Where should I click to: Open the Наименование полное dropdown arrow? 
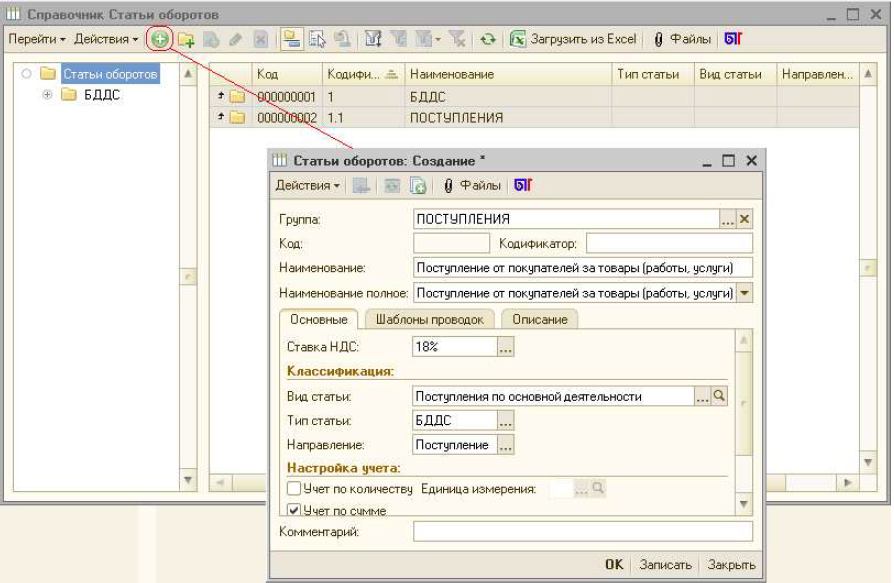coord(744,293)
